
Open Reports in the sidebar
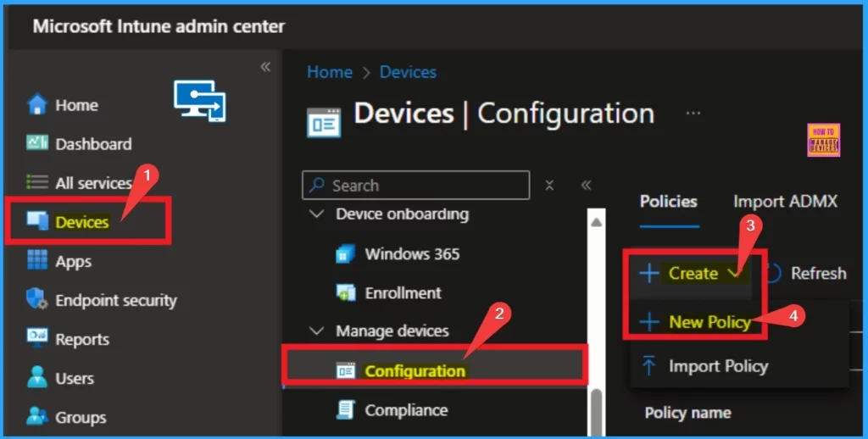pos(82,339)
